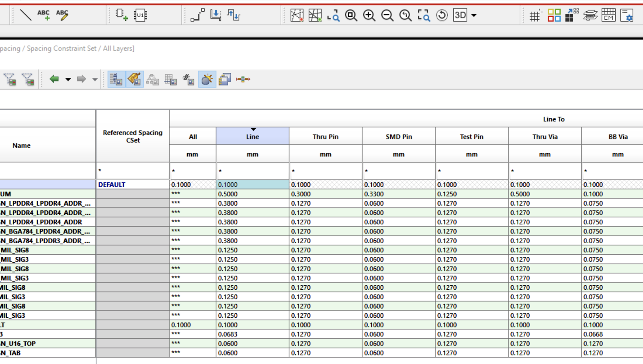Viewport: 643px width, 364px height.
Task: Toggle the first highlighted worksheet view button
Action: click(x=116, y=80)
